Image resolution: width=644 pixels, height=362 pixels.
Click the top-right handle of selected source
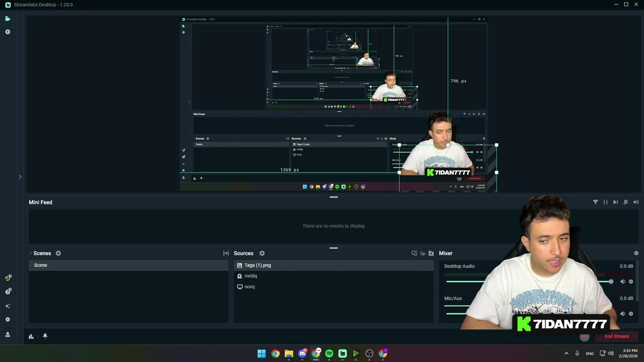[497, 145]
